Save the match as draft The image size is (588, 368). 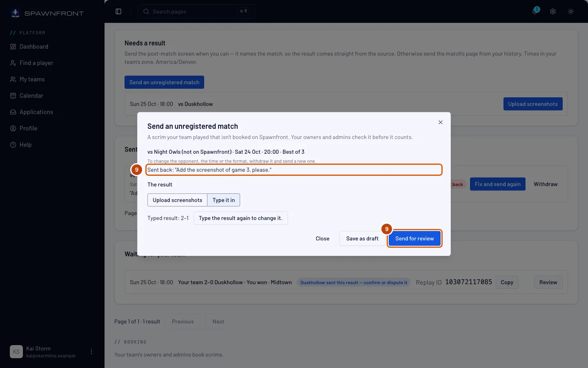pyautogui.click(x=362, y=238)
